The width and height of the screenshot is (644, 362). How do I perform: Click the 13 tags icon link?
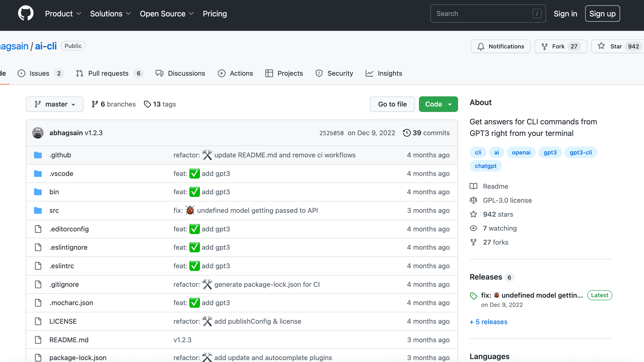click(x=148, y=104)
